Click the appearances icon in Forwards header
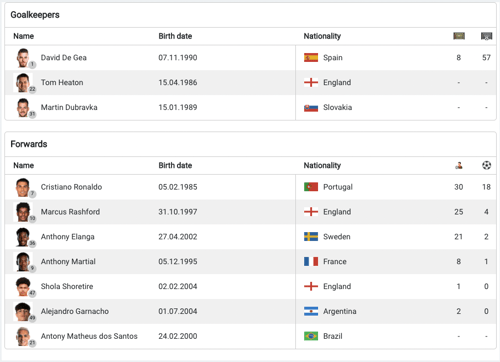 click(x=459, y=165)
